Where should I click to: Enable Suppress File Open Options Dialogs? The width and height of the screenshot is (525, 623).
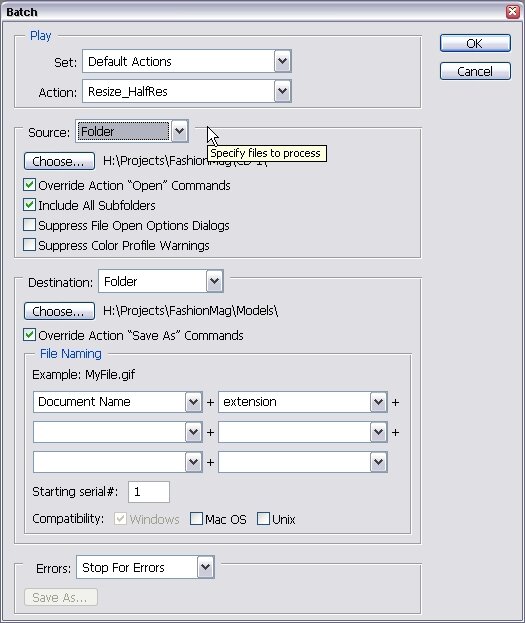[29, 225]
